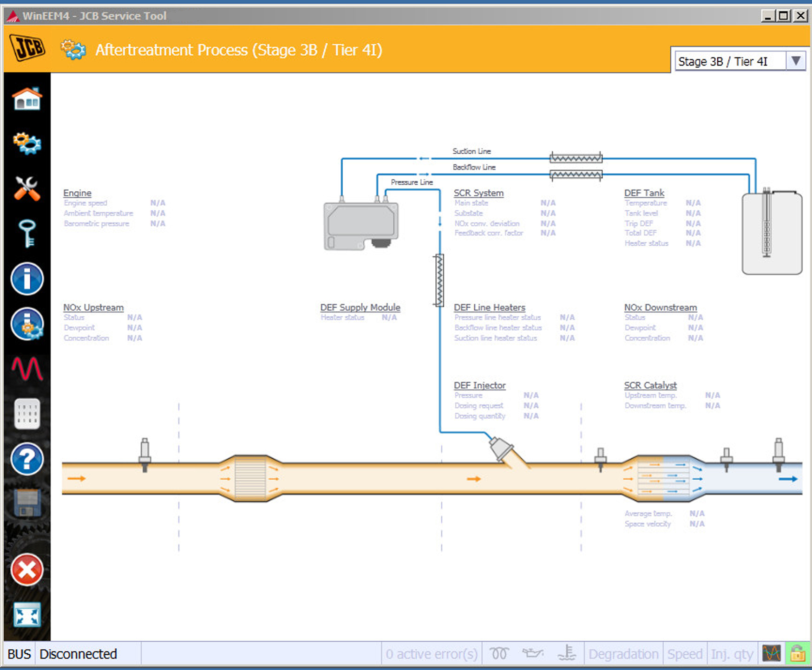Click the SCR System heading link
This screenshot has height=670, width=812.
coord(478,193)
